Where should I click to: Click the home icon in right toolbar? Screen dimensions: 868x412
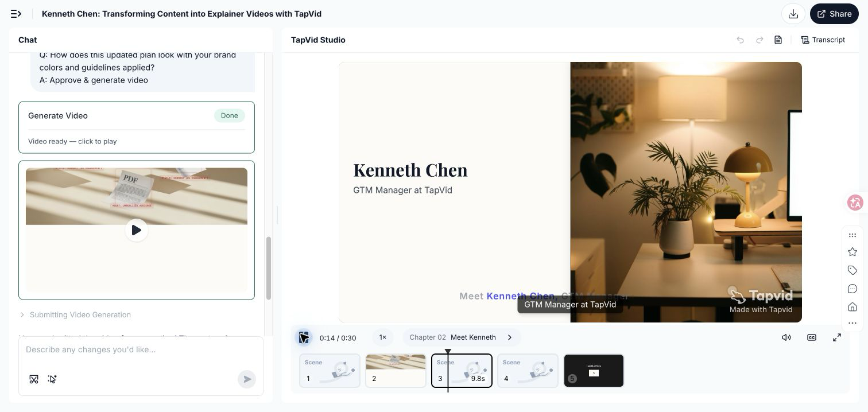click(852, 307)
